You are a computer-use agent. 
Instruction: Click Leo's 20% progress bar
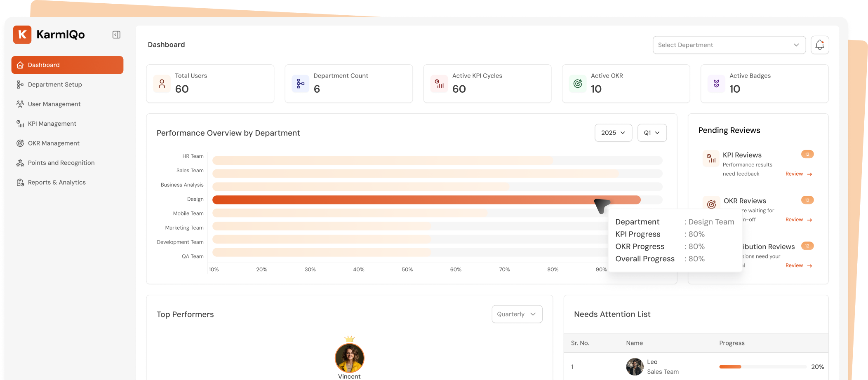coord(763,367)
